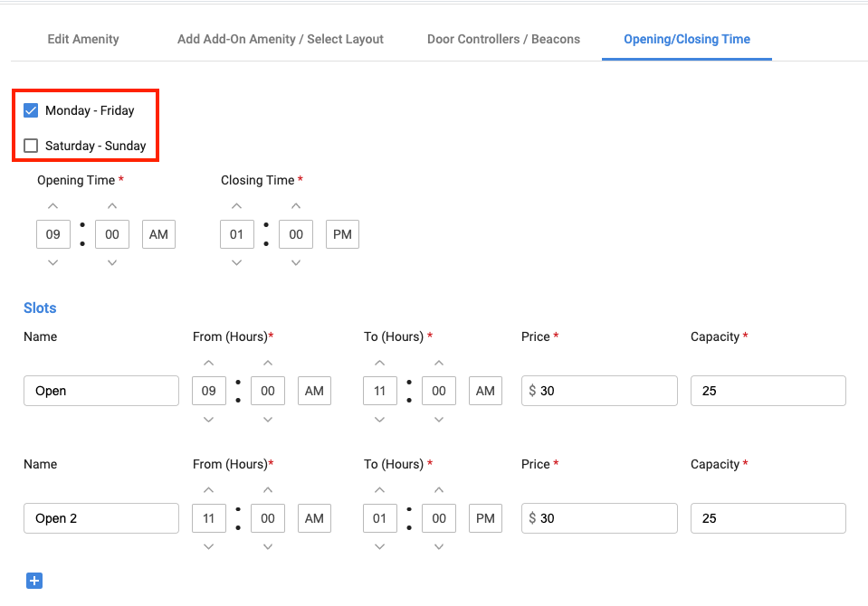
Task: Edit the slot Name field 'Open 2'
Action: pyautogui.click(x=101, y=518)
